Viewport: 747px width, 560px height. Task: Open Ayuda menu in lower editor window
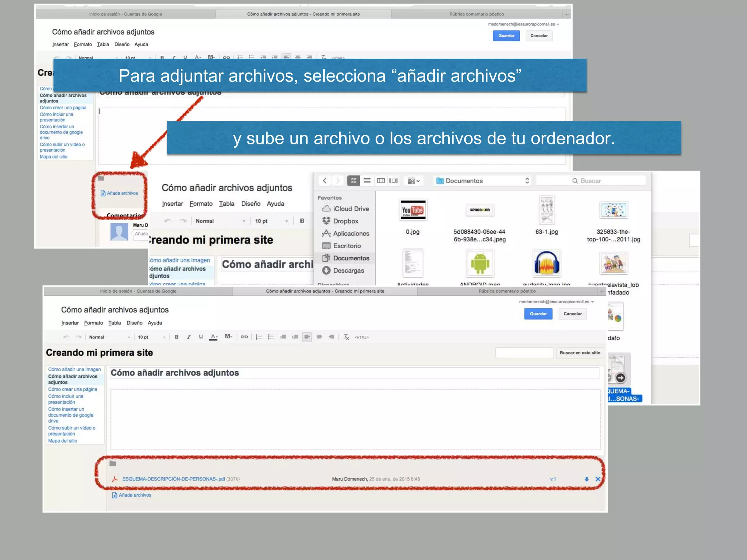coord(155,323)
